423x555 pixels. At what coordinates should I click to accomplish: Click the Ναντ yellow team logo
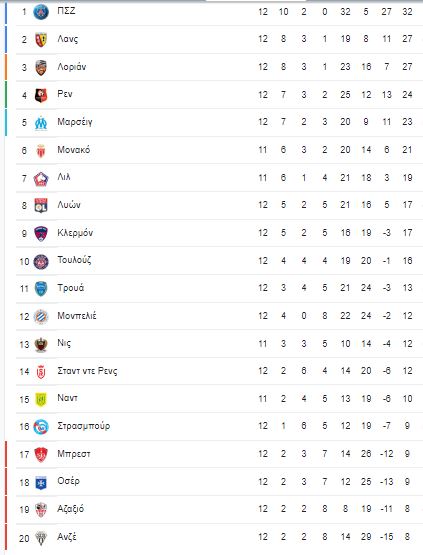coord(41,399)
